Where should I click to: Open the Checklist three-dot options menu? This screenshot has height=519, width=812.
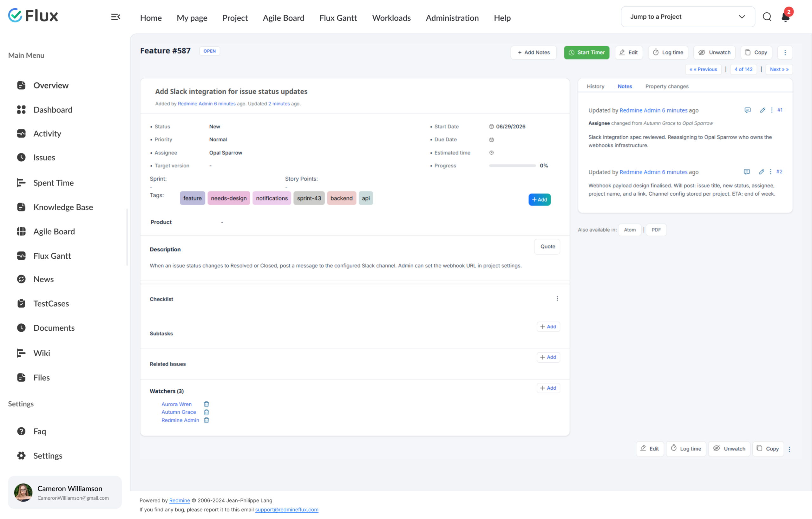tap(557, 299)
